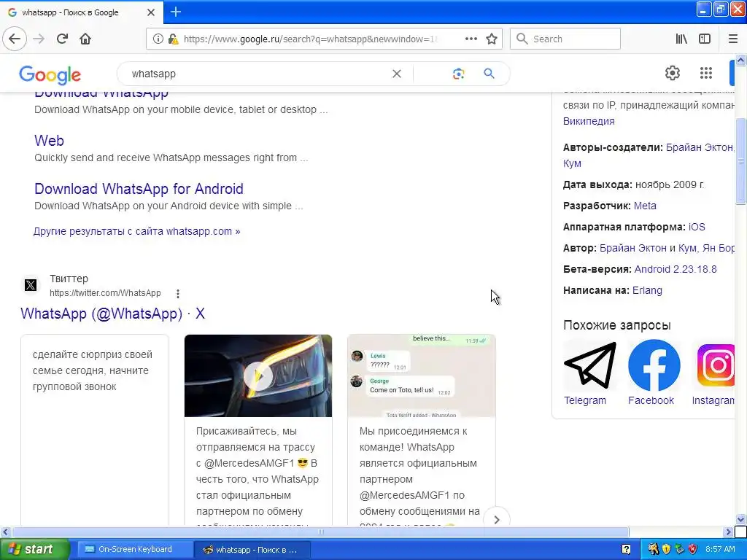Bookmark this page with the star
Viewport: 747px width, 560px height.
coord(492,39)
